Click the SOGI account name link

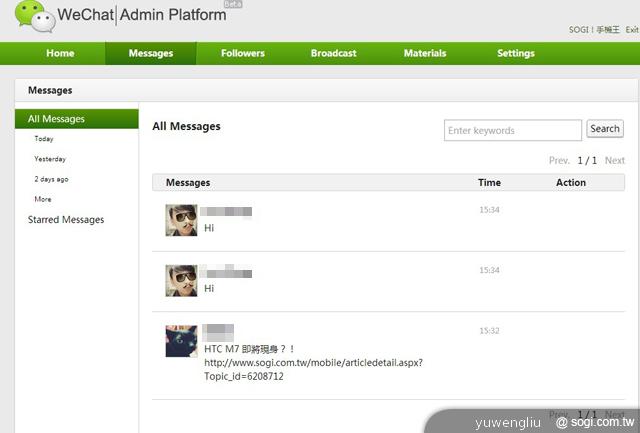(x=594, y=30)
